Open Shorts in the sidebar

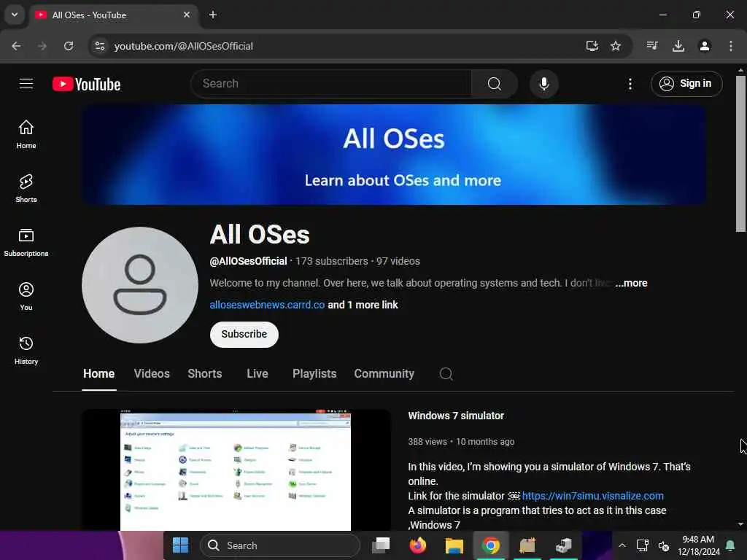point(26,189)
